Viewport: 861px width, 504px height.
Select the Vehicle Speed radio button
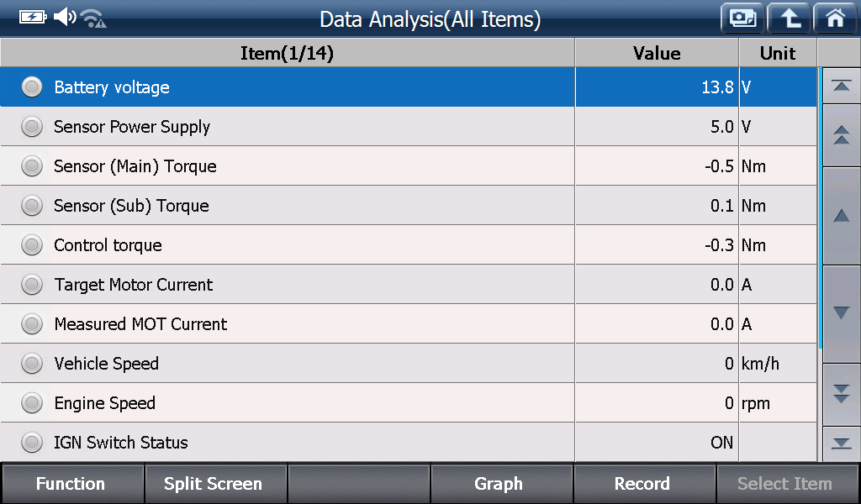32,364
